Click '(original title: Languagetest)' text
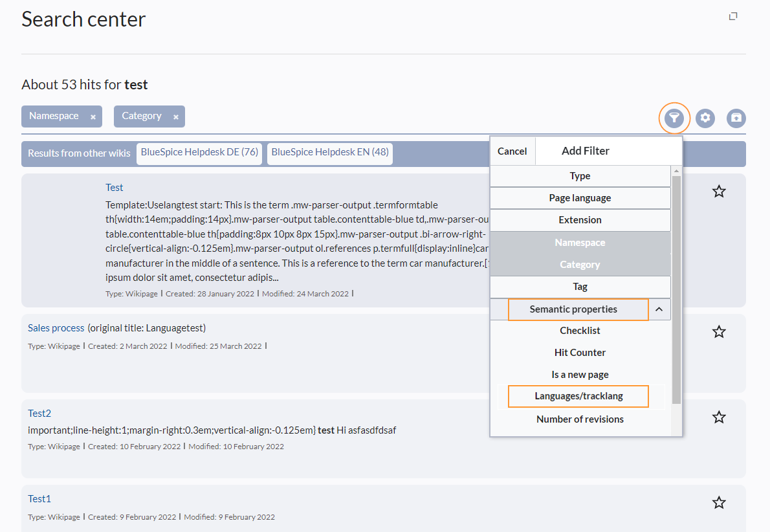Viewport: 770px width, 532px height. pyautogui.click(x=146, y=328)
